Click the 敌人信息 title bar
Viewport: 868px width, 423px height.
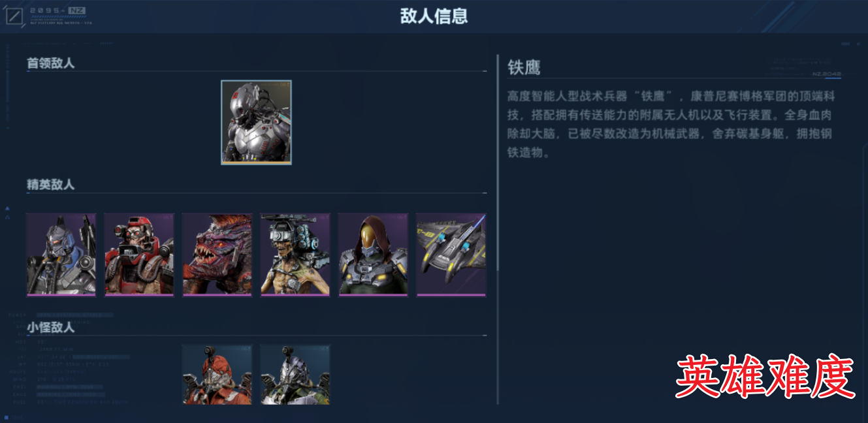(x=434, y=16)
